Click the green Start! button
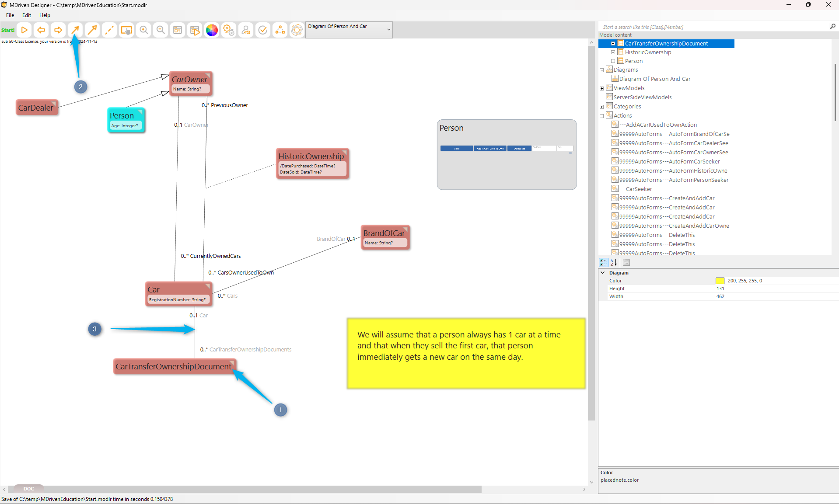Viewport: 839px width, 504px height. [x=8, y=30]
